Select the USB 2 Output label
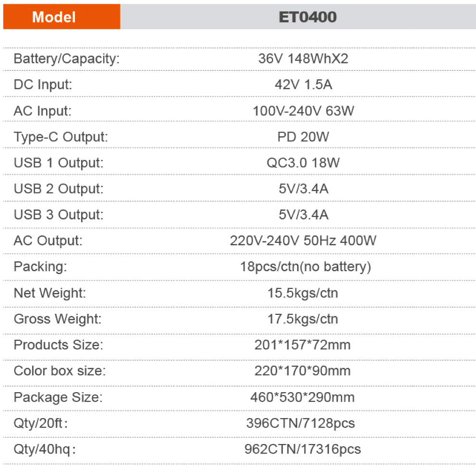The width and height of the screenshot is (476, 468). [x=59, y=189]
